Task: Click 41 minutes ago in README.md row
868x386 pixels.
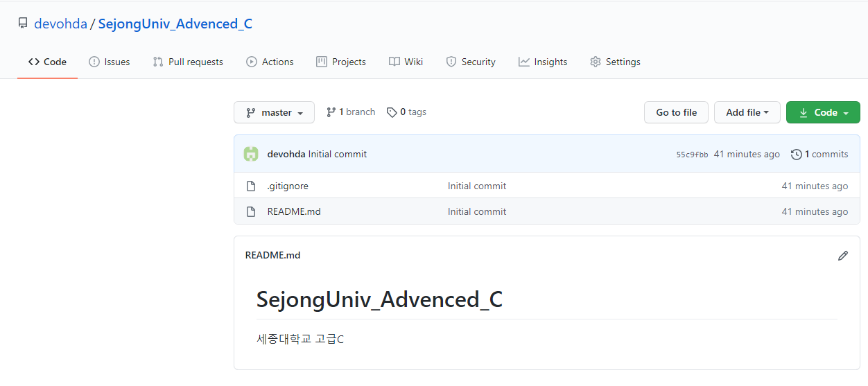Action: point(815,211)
